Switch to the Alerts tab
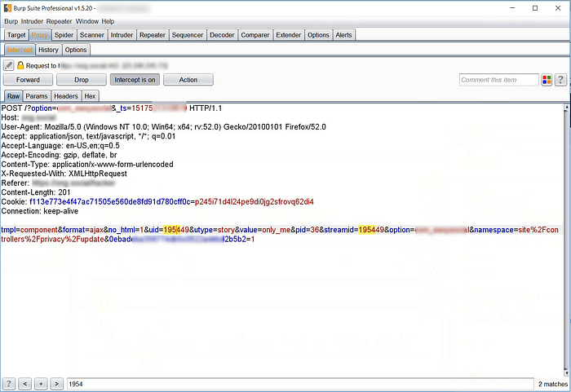The height and width of the screenshot is (392, 571). (x=343, y=35)
